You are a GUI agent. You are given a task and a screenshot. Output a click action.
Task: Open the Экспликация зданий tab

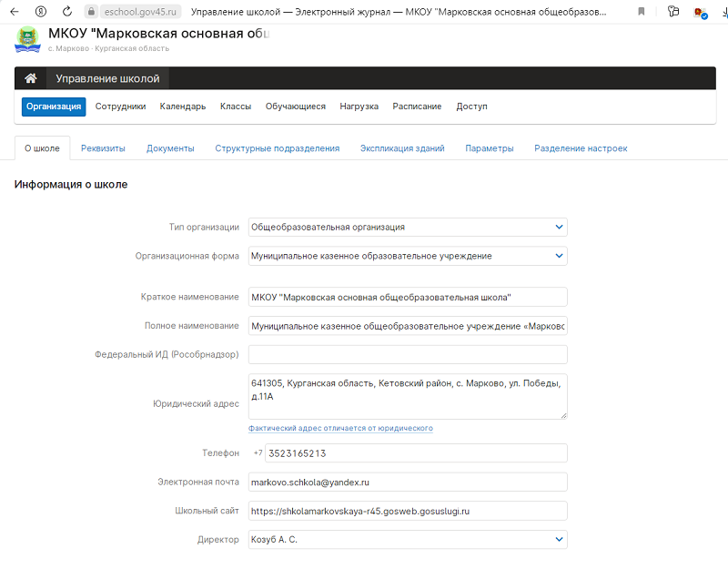(402, 148)
